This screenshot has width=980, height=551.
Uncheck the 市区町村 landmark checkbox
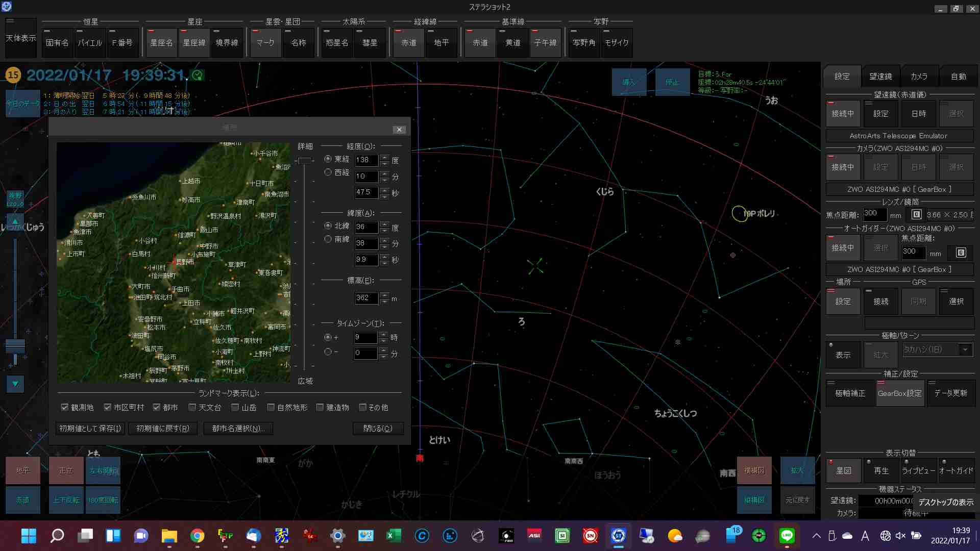(108, 407)
